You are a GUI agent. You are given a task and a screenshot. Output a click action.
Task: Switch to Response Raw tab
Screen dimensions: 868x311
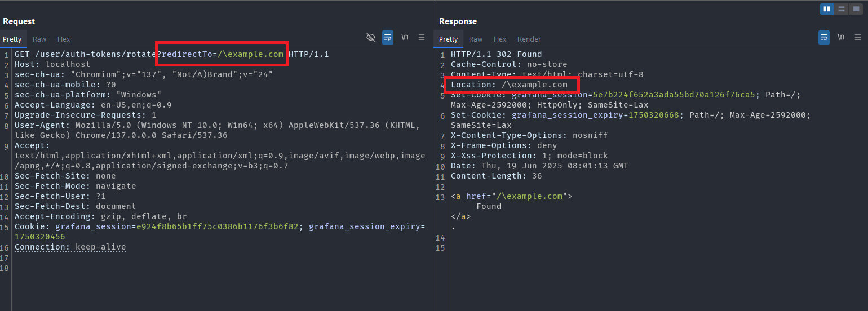click(x=476, y=39)
